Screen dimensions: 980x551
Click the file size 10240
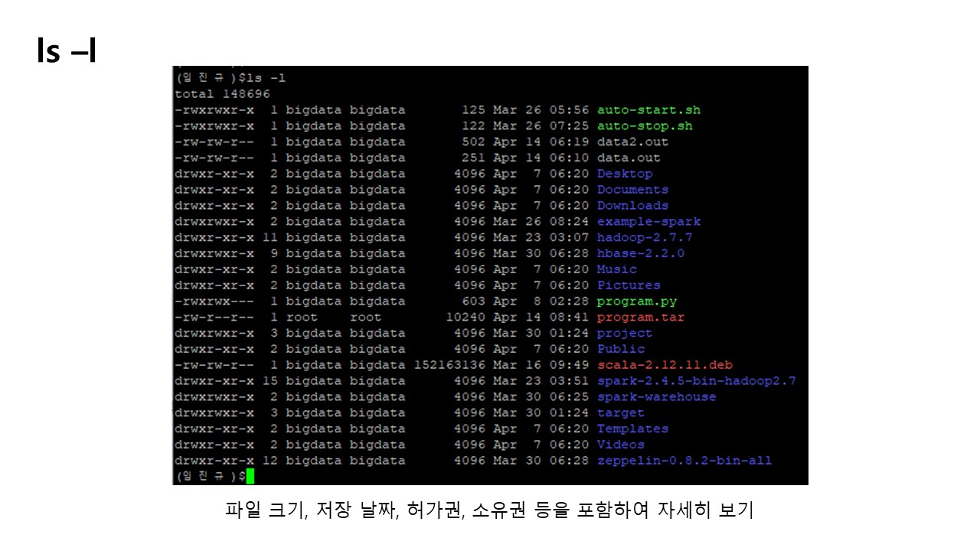click(466, 318)
